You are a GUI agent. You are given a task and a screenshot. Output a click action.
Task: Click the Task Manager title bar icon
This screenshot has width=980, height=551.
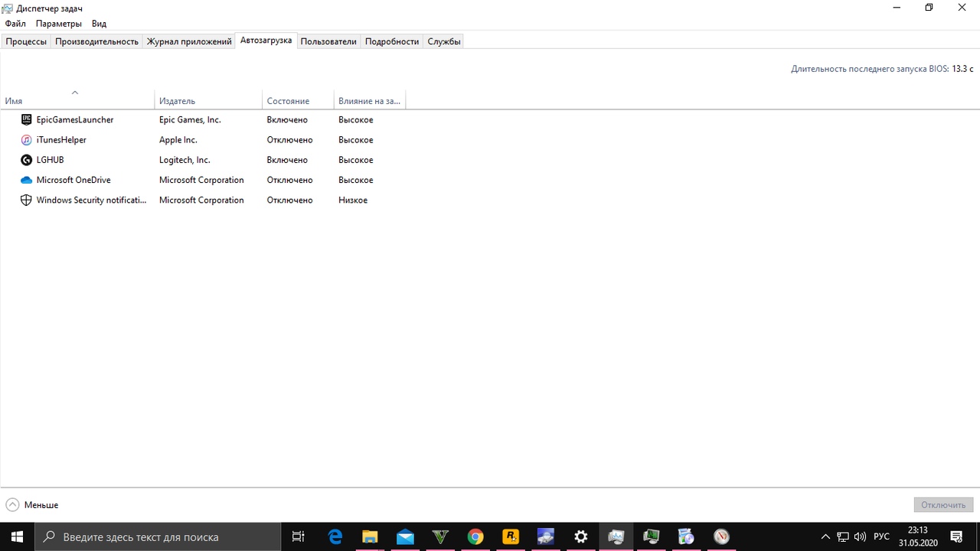[x=8, y=8]
